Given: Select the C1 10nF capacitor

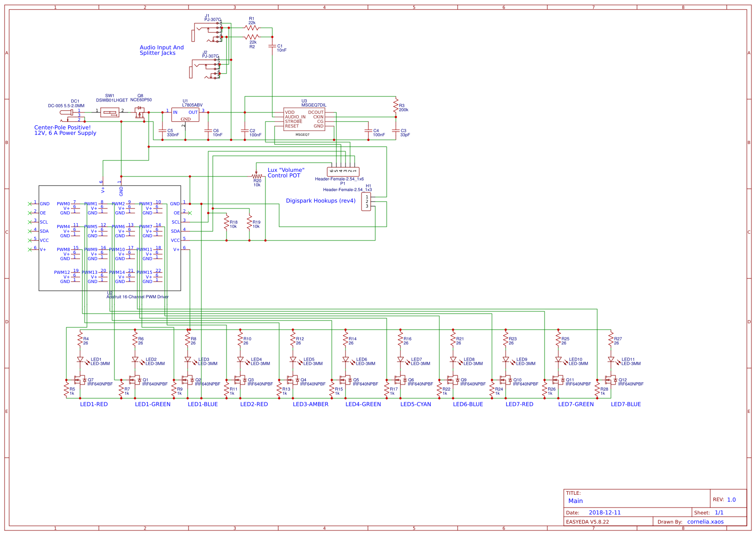Looking at the screenshot, I should 273,46.
